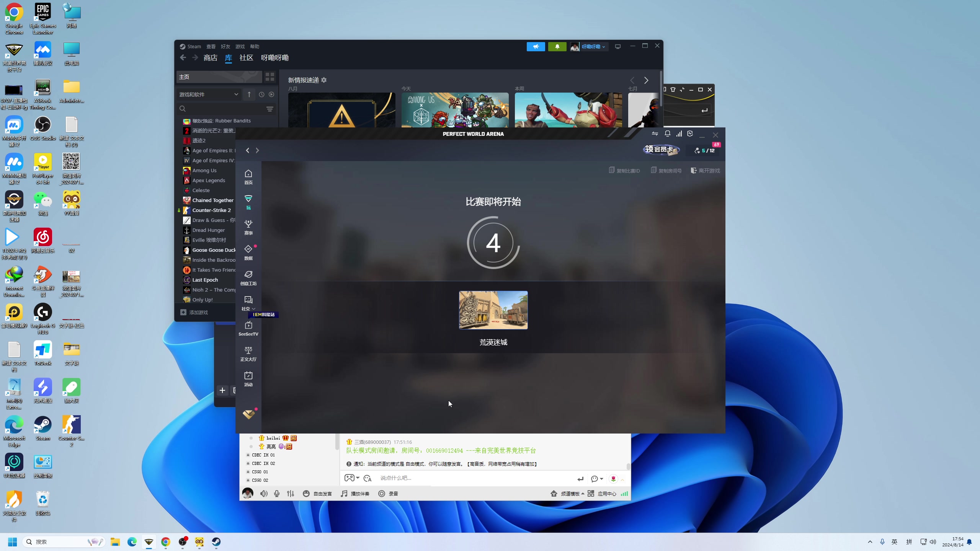Open the 好友 friends menu in Steam
The image size is (980, 551).
click(x=225, y=46)
